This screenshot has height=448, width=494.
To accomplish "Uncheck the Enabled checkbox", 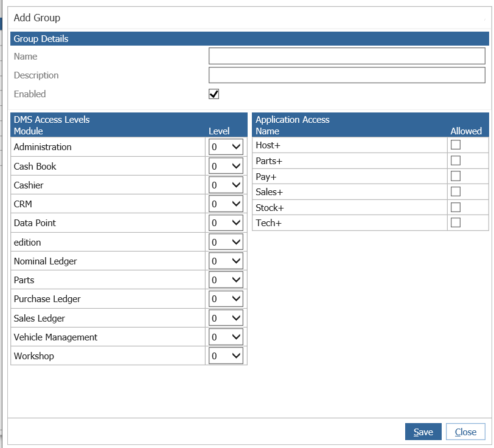I will (213, 94).
